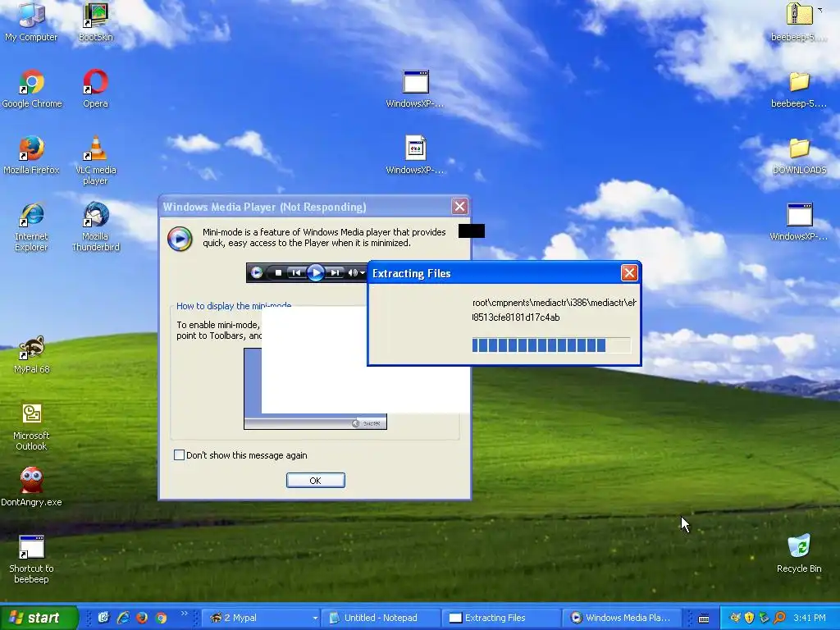The image size is (840, 630).
Task: Select the beebeep-5 yellow folder icon
Action: click(799, 89)
